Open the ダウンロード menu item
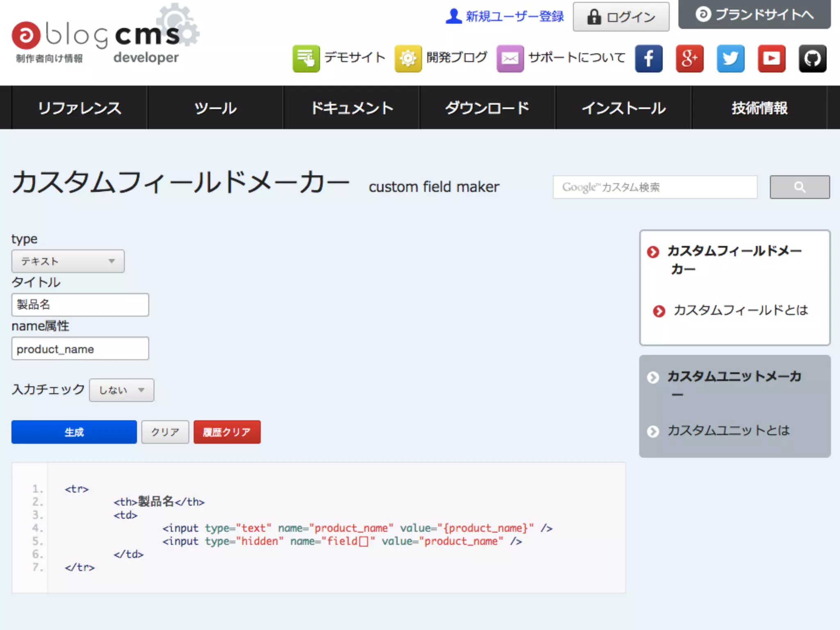 click(487, 108)
